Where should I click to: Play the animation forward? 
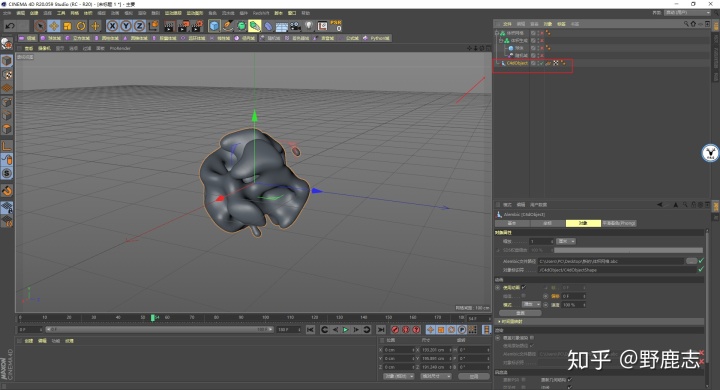click(x=345, y=330)
